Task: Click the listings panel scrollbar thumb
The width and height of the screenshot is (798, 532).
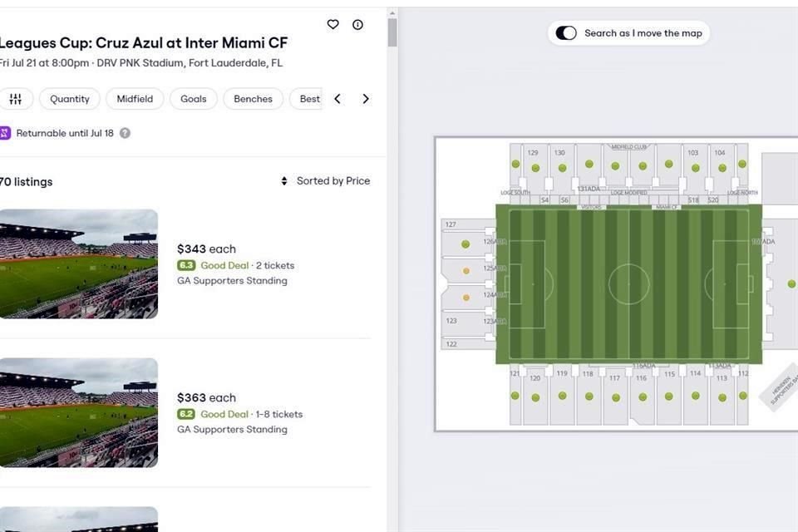Action: [x=392, y=32]
